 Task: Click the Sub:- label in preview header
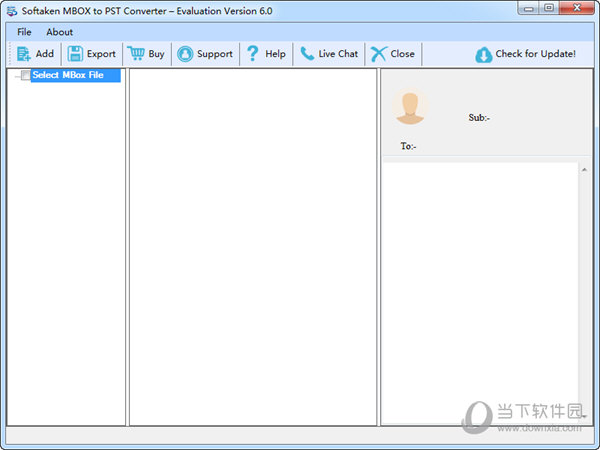pos(479,118)
